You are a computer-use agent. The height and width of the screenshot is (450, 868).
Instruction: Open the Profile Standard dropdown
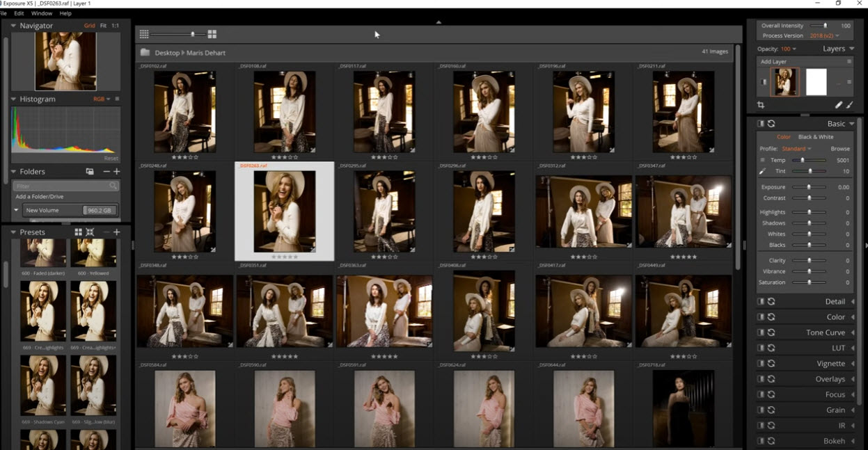[796, 149]
